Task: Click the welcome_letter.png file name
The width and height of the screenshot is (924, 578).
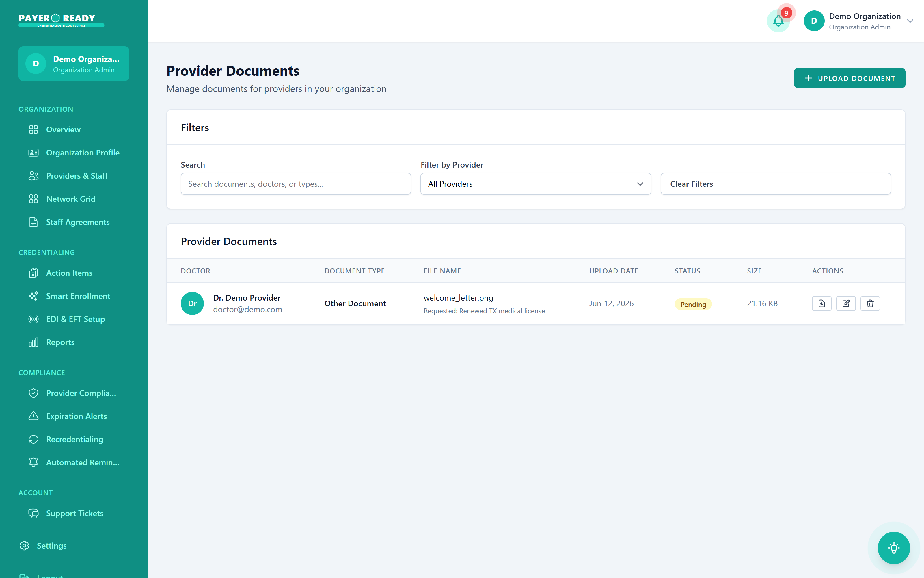Action: click(x=458, y=298)
